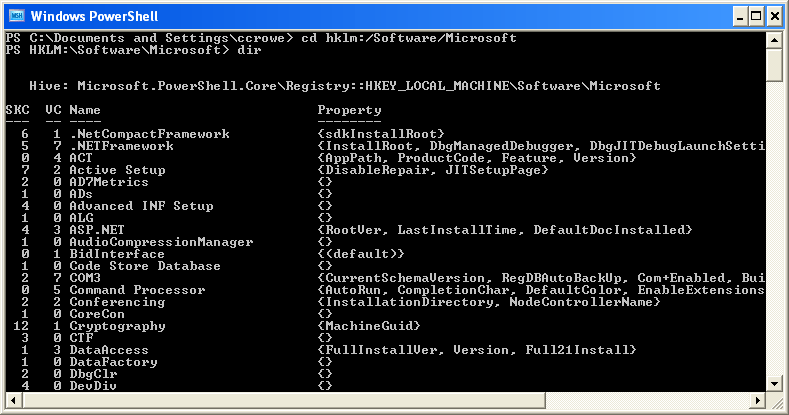Click the BidInterface row name
The height and width of the screenshot is (415, 789).
coord(117,254)
